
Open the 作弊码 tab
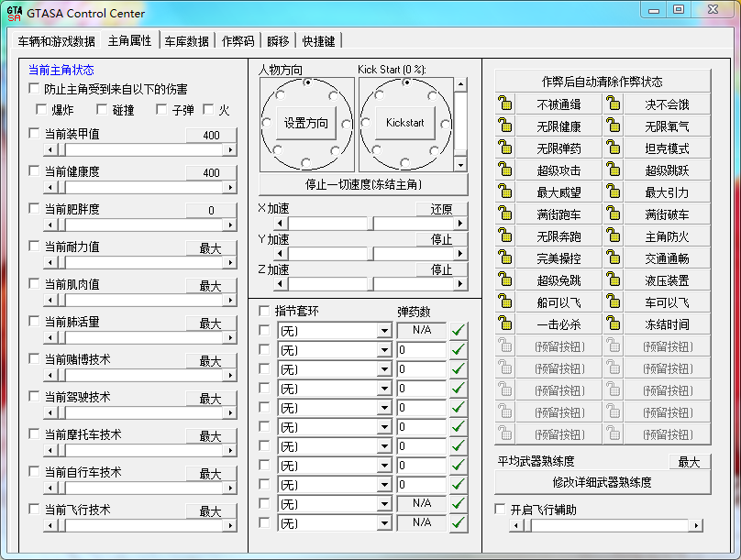coord(238,41)
